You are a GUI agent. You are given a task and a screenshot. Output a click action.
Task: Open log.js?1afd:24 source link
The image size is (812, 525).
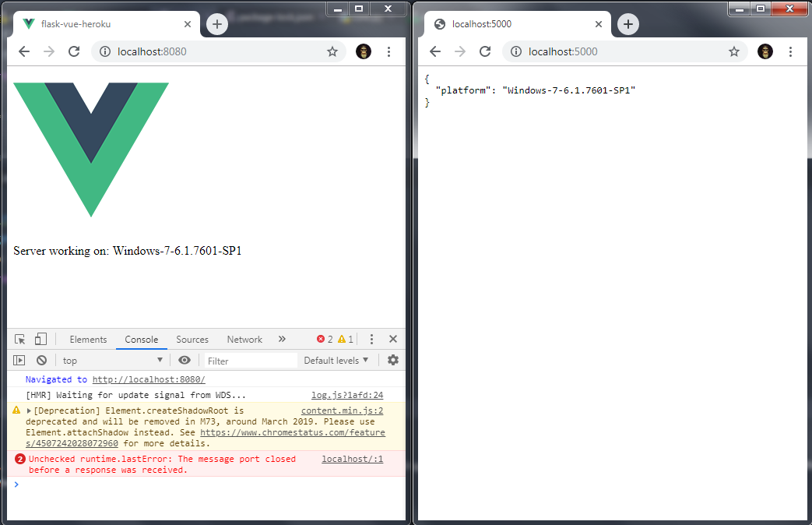(347, 395)
